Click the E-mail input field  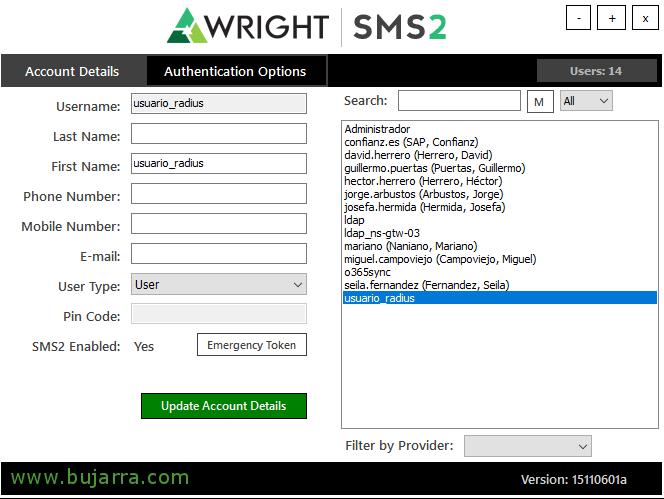point(219,254)
